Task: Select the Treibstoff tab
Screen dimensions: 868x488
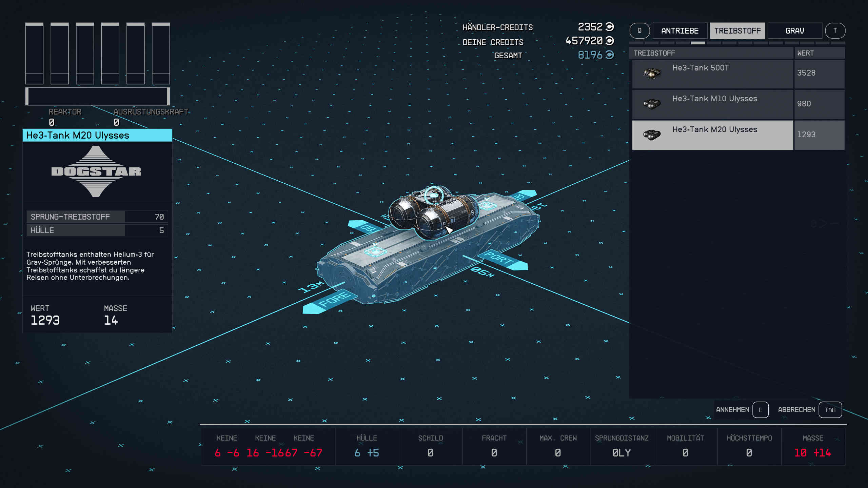Action: coord(737,31)
